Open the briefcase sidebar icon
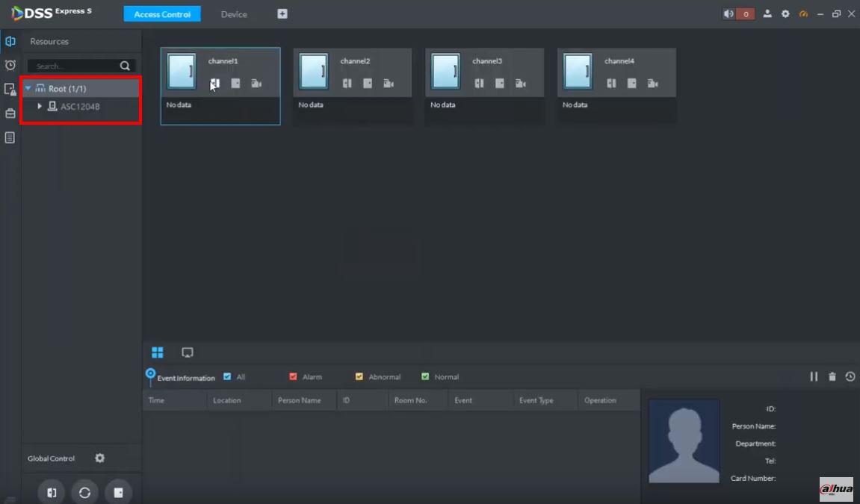 tap(10, 113)
